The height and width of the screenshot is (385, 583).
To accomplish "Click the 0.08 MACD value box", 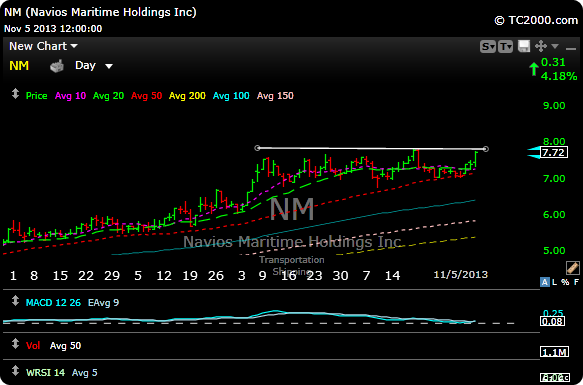I will coord(553,321).
